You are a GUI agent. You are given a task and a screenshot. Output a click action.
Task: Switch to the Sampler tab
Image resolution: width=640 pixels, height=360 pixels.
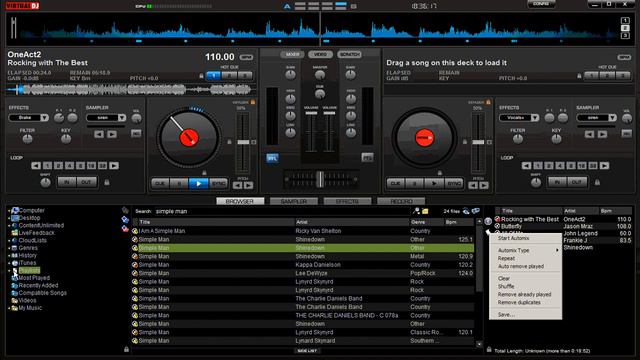293,201
